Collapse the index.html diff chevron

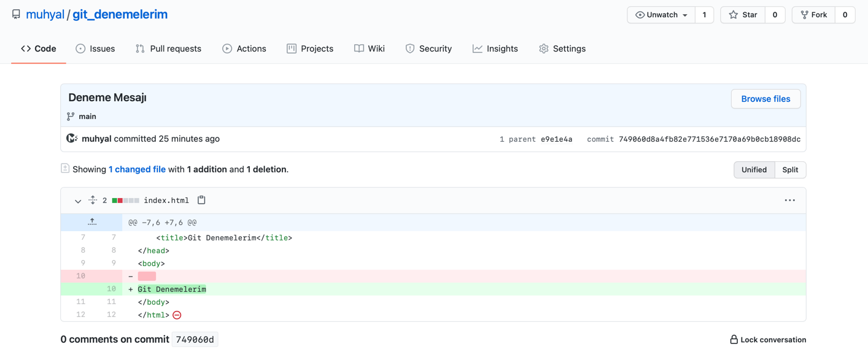[78, 201]
